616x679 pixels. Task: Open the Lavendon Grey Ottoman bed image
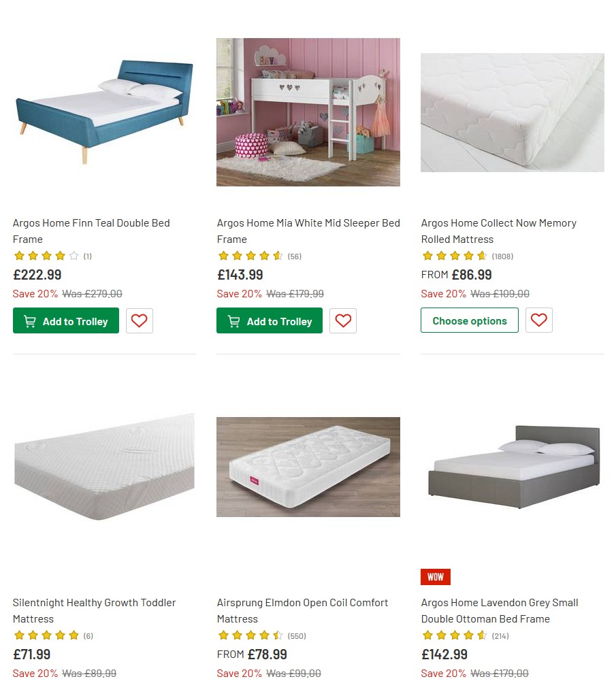(x=512, y=467)
